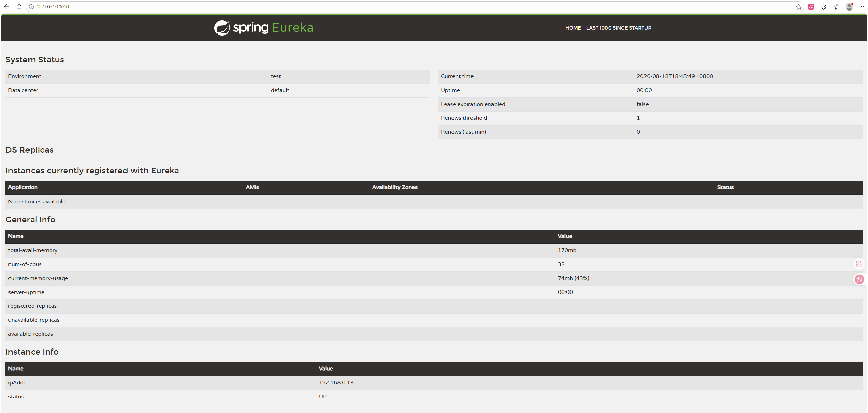
Task: Click the Value header in General Info table
Action: click(x=565, y=236)
